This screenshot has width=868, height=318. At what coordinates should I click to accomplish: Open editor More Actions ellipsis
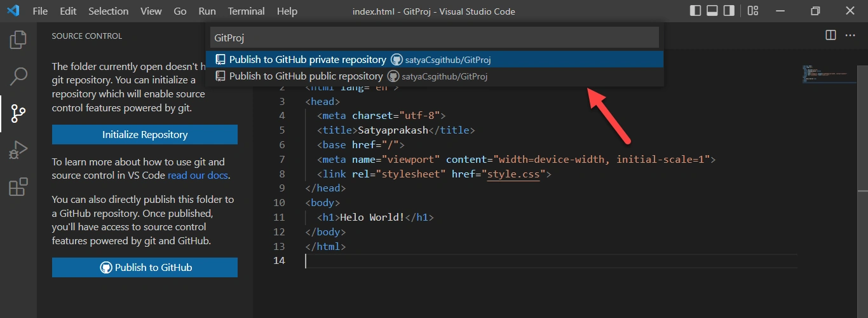coord(850,36)
